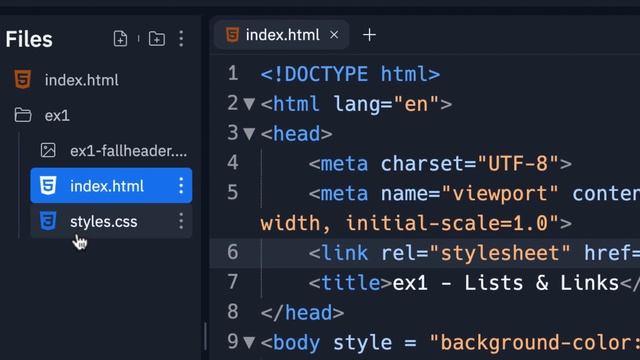Viewport: 640px width, 360px height.
Task: Click the lang="en" attribute text
Action: (387, 104)
